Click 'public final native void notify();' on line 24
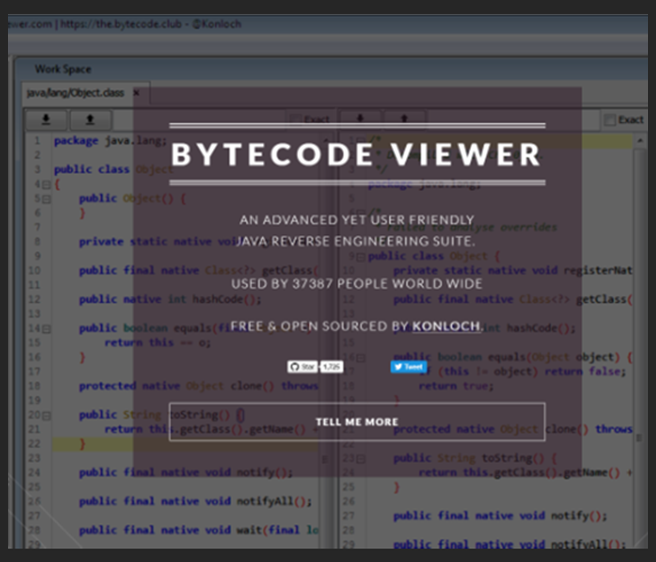This screenshot has width=656, height=562. coord(186,472)
